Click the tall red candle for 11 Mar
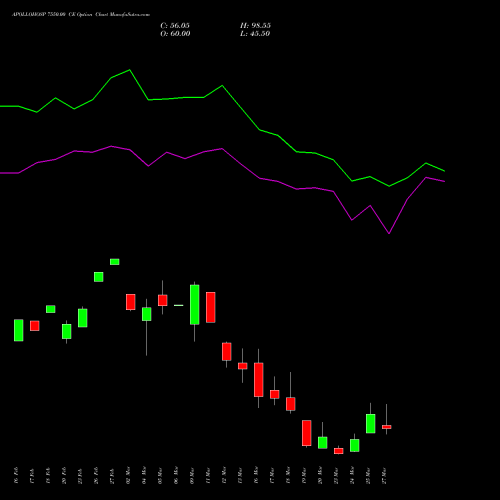 [211, 307]
